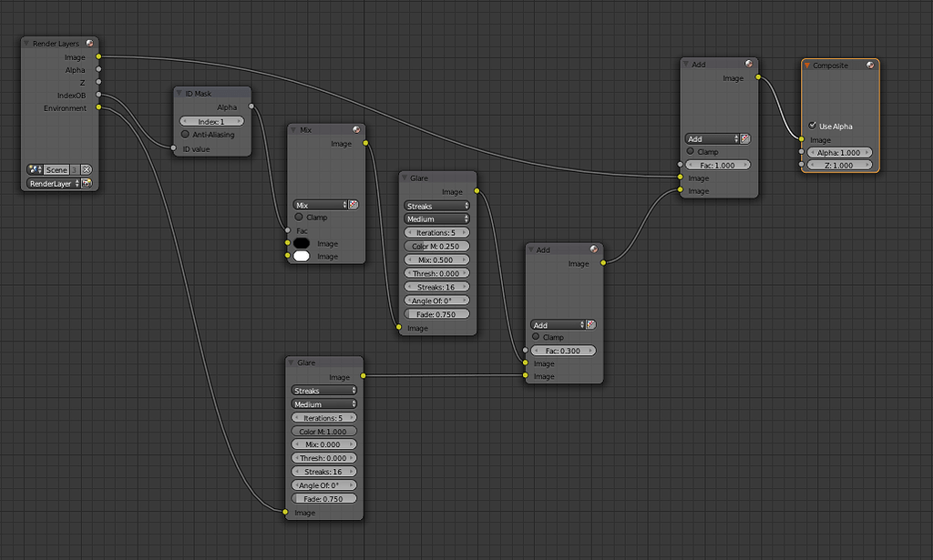Click Color M: 0.250 field on Glare
This screenshot has height=560, width=933.
[x=436, y=246]
